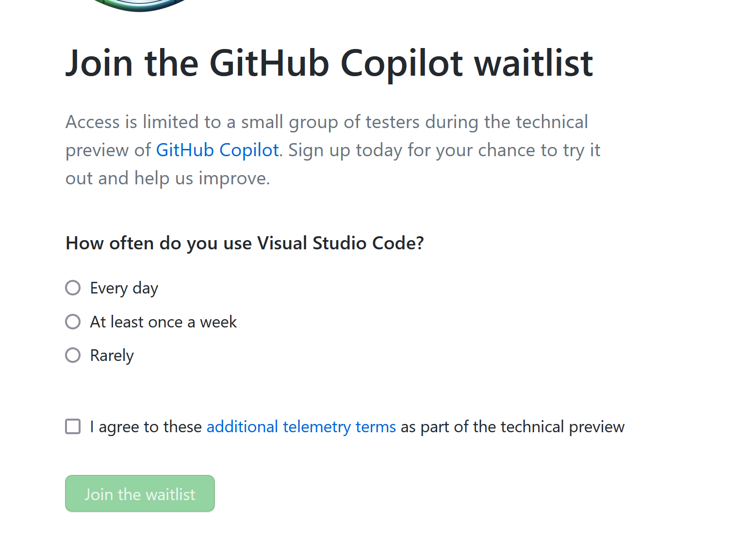
Task: Tick the telemetry terms agreement checkbox
Action: click(x=73, y=426)
